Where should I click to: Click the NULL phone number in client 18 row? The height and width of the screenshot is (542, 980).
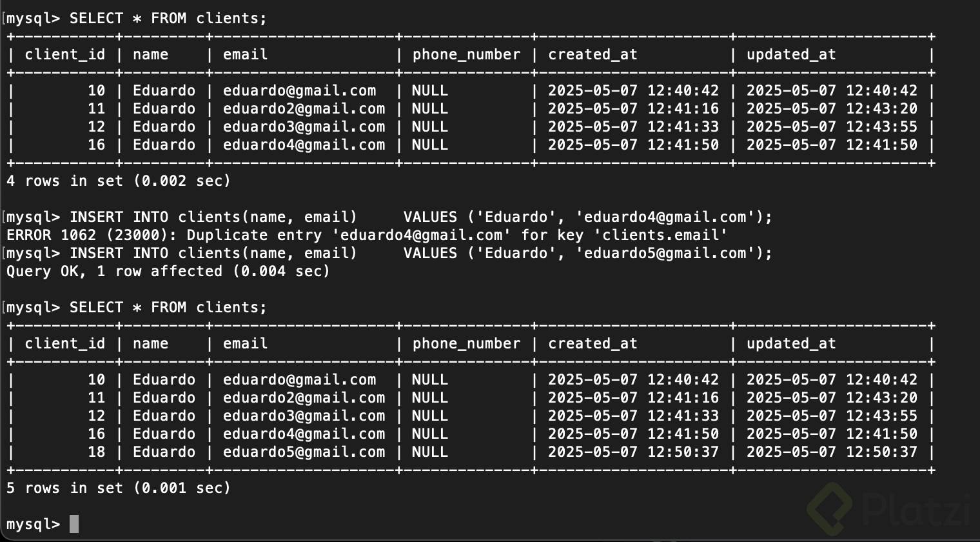429,452
